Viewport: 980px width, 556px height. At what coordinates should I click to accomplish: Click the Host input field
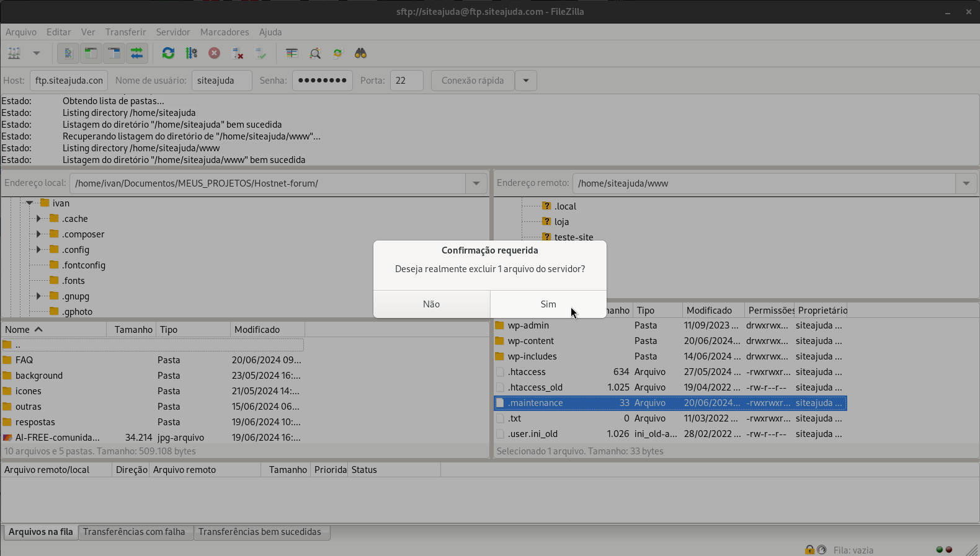[x=69, y=81]
